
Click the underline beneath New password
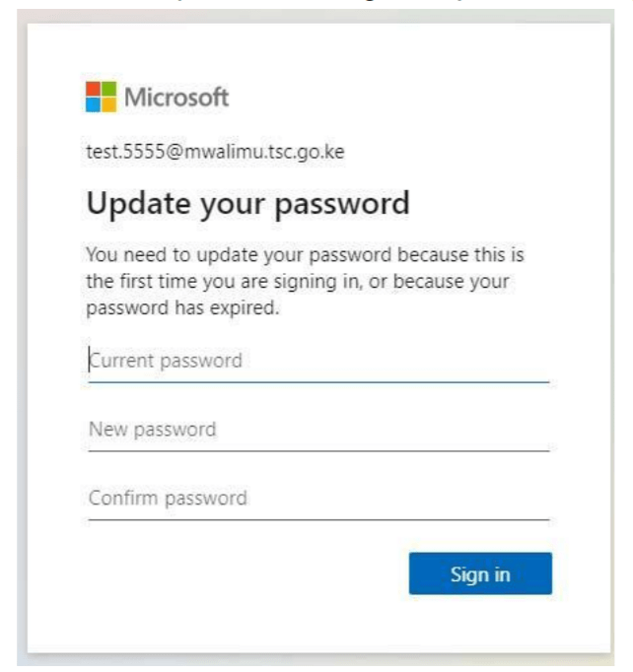317,450
